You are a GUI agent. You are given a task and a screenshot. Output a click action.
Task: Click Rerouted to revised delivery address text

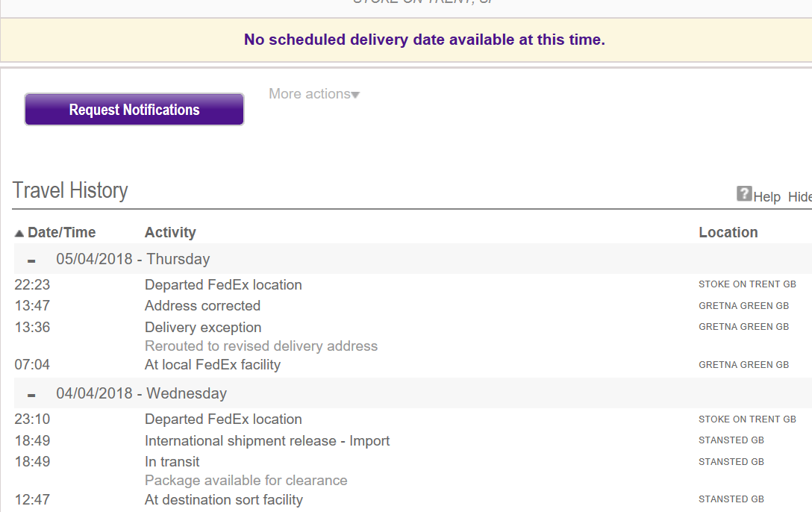pos(261,346)
